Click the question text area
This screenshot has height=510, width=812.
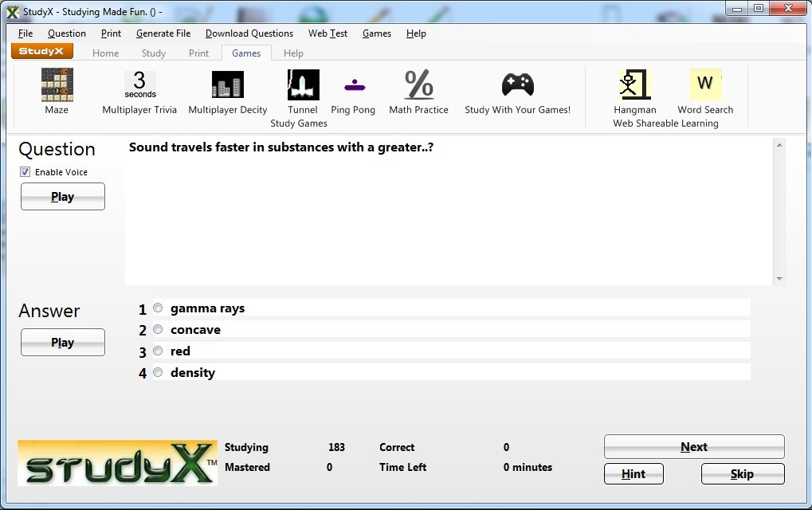pyautogui.click(x=449, y=211)
